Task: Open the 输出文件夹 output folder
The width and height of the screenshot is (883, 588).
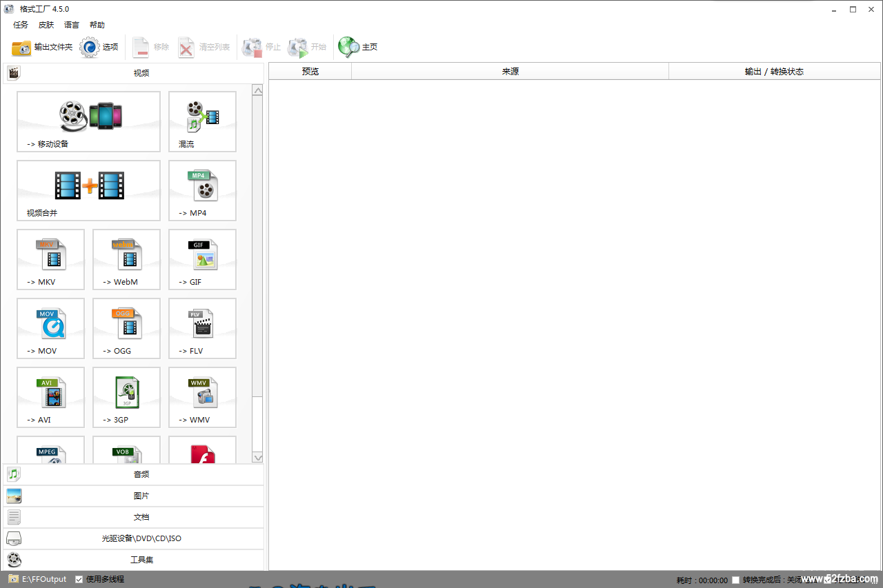Action: [42, 47]
